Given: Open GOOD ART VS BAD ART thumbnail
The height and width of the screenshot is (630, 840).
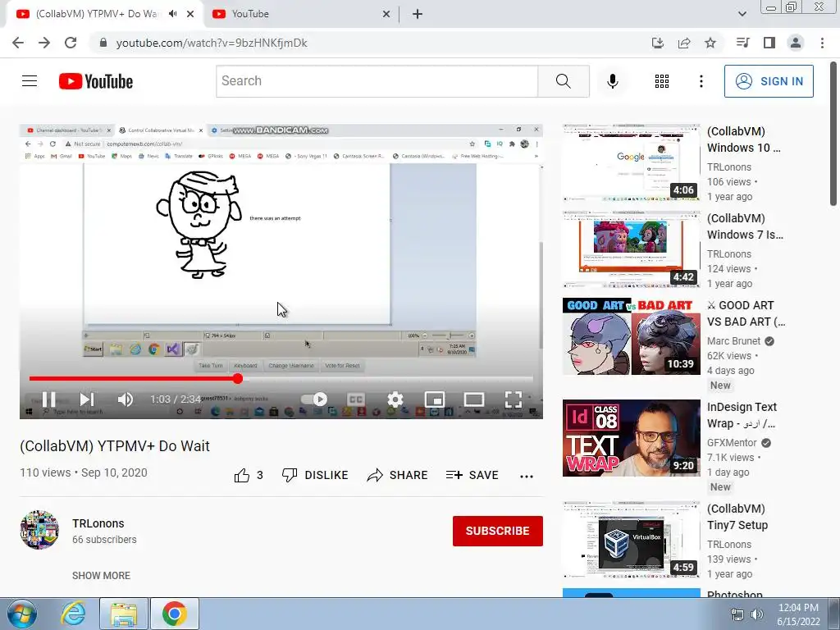Looking at the screenshot, I should click(631, 336).
